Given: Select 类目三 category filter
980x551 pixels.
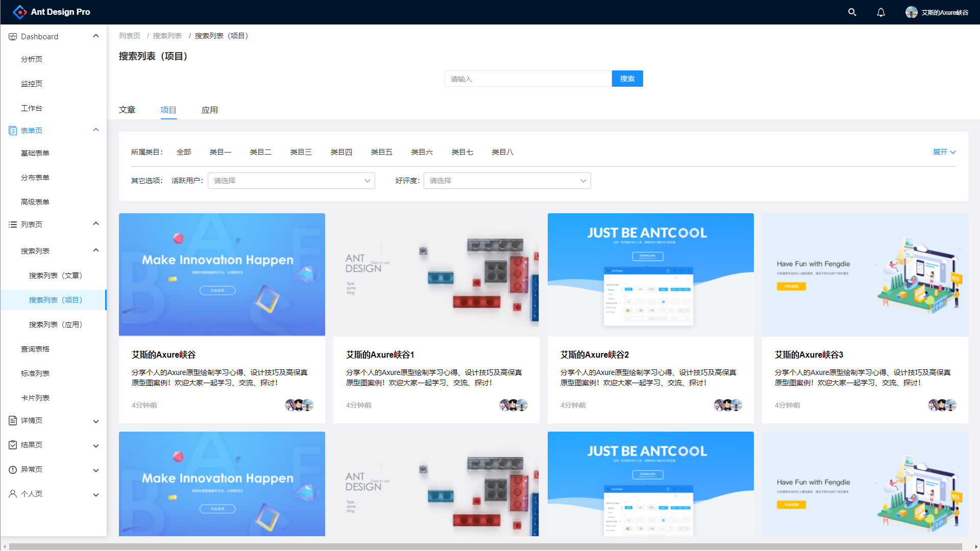Looking at the screenshot, I should point(301,152).
